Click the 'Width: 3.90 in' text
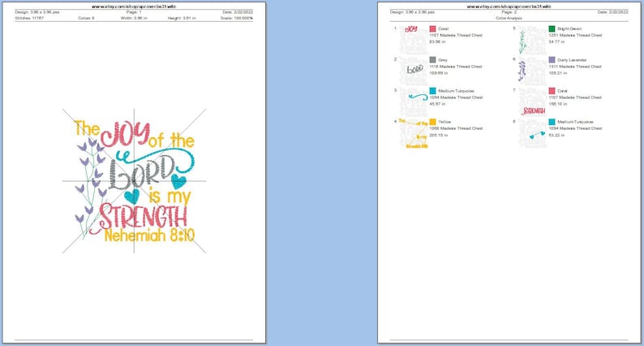This screenshot has width=644, height=346. (134, 18)
